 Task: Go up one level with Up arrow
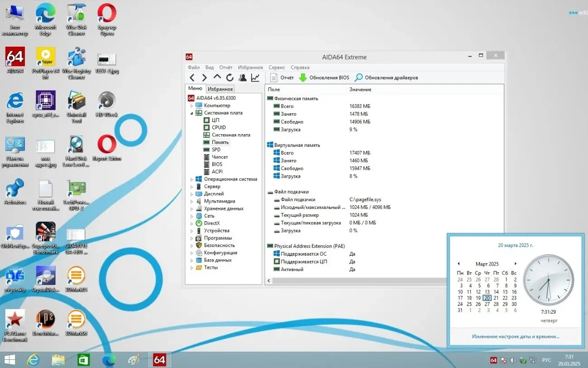[217, 77]
